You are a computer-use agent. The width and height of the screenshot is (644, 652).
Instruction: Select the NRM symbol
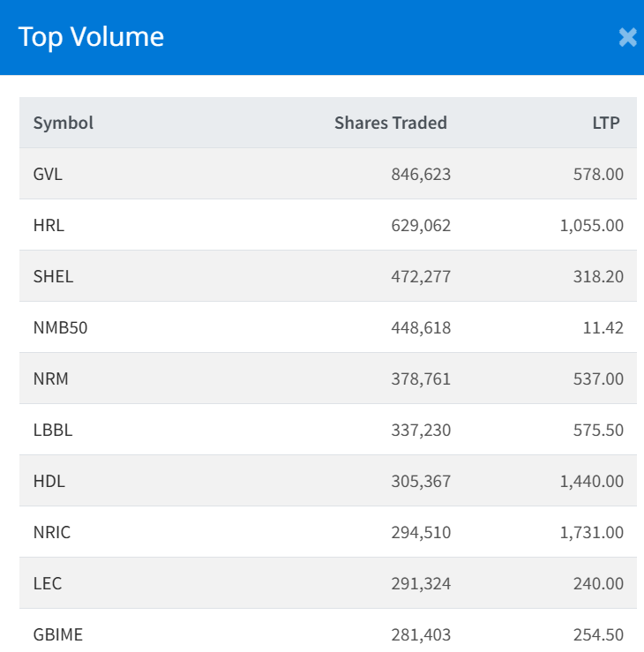coord(50,378)
